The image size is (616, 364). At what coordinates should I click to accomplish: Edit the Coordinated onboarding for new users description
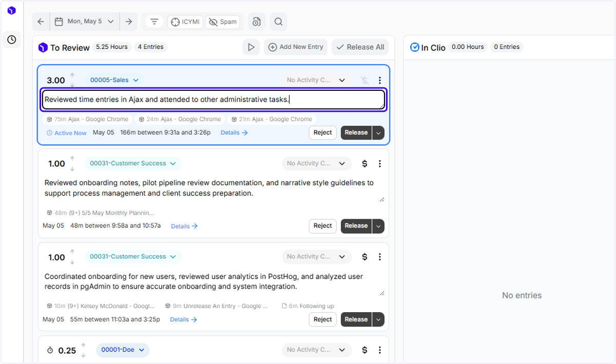[213, 281]
